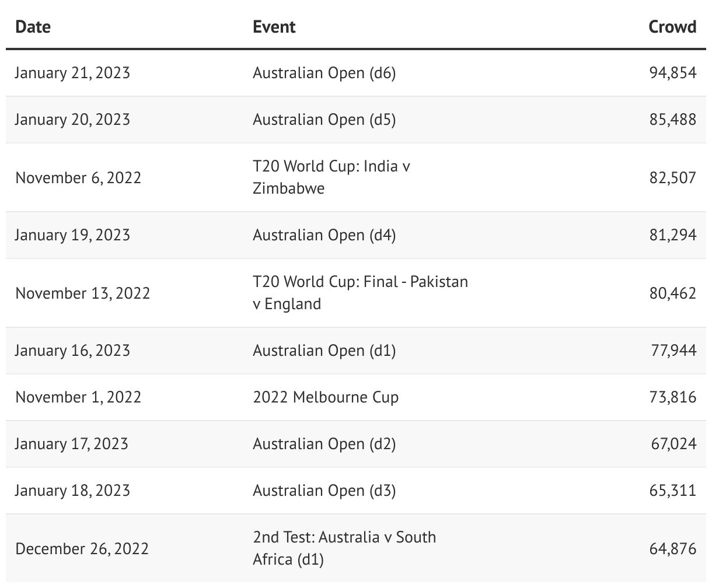Click the 82,507 crowd value
712x588 pixels.
pos(672,177)
